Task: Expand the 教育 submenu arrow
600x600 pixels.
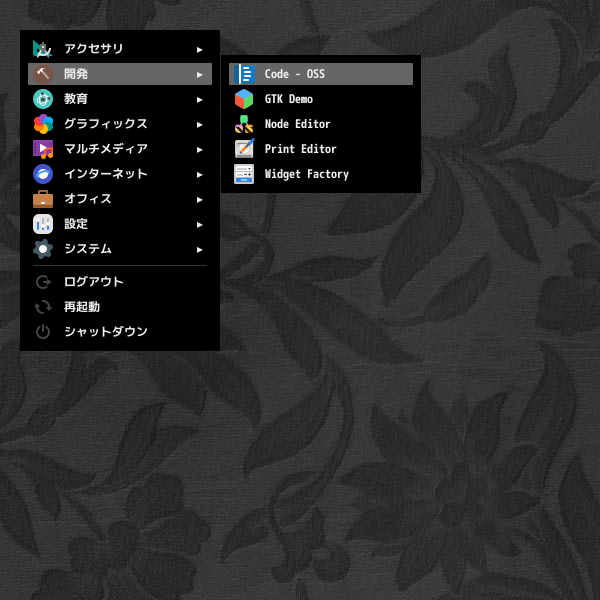Action: click(x=199, y=100)
